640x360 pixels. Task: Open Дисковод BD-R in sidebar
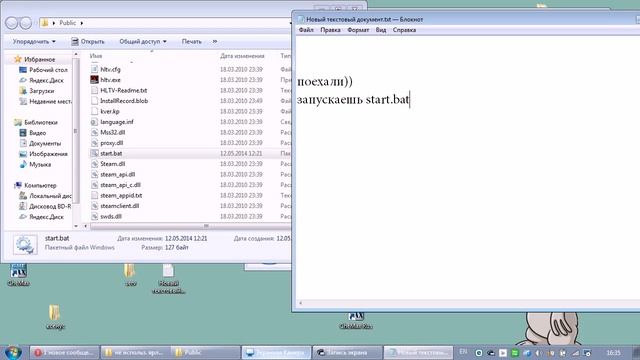pyautogui.click(x=45, y=207)
